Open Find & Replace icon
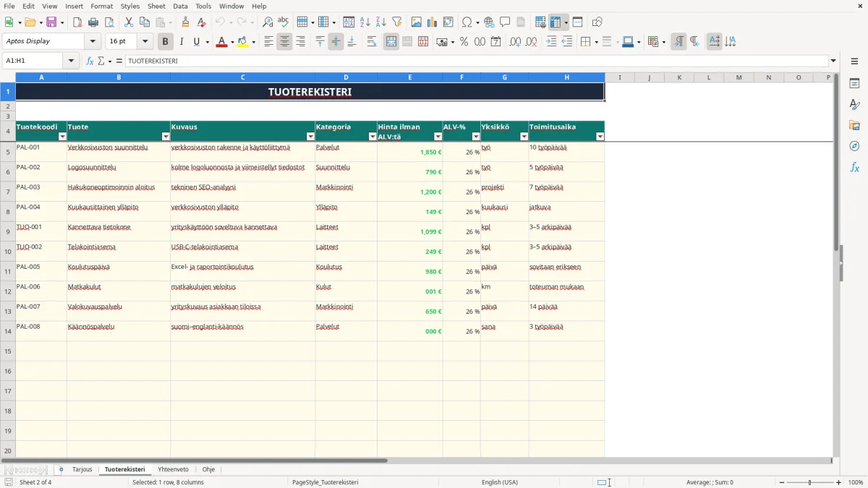 pyautogui.click(x=268, y=22)
